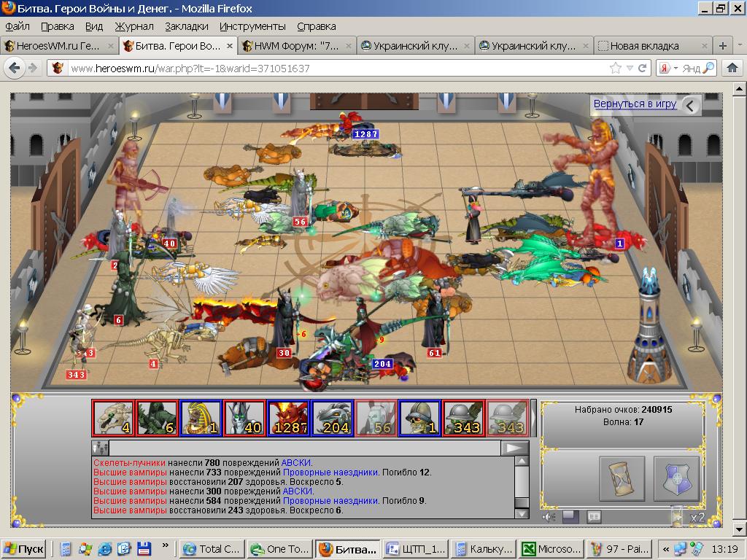This screenshot has width=747, height=560.
Task: Select the red-framed skeleton archers portrait 343
Action: [464, 418]
